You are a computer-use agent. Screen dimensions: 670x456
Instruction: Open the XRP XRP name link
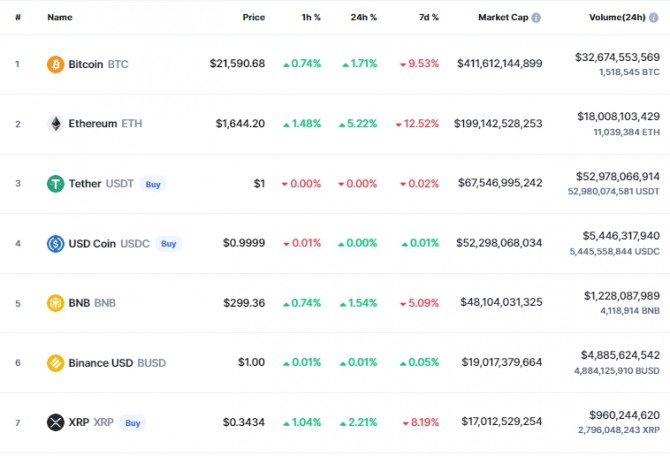(x=91, y=422)
